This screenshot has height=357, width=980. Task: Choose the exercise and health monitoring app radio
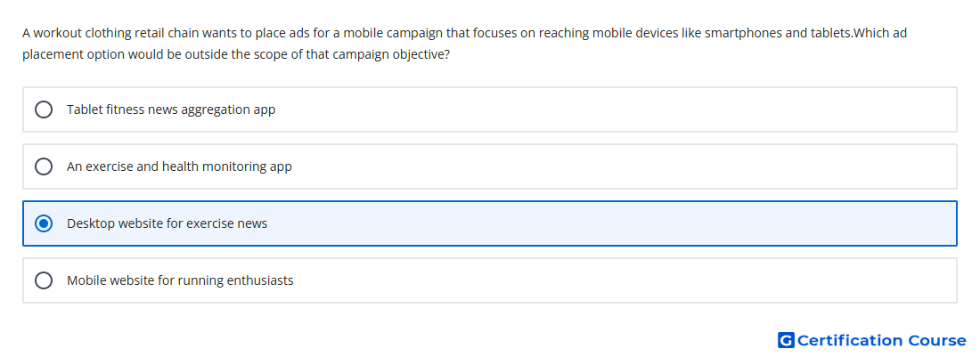click(x=44, y=166)
